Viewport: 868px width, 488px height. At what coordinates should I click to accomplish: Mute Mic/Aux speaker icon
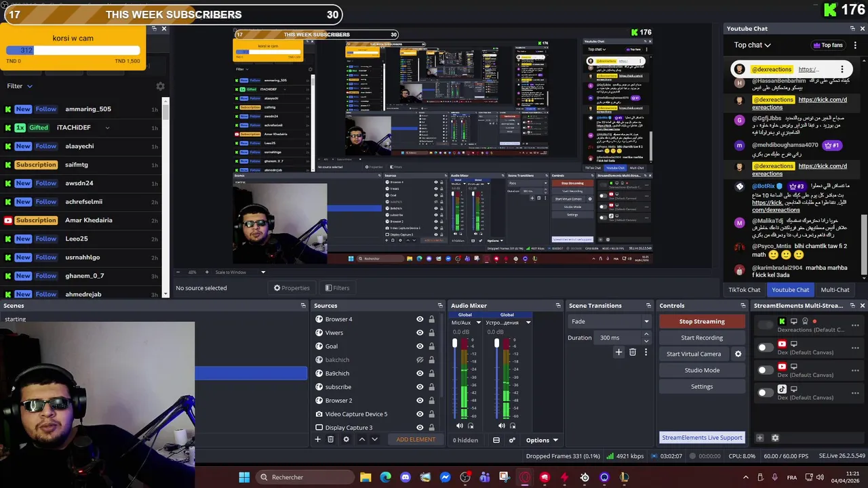pyautogui.click(x=459, y=426)
